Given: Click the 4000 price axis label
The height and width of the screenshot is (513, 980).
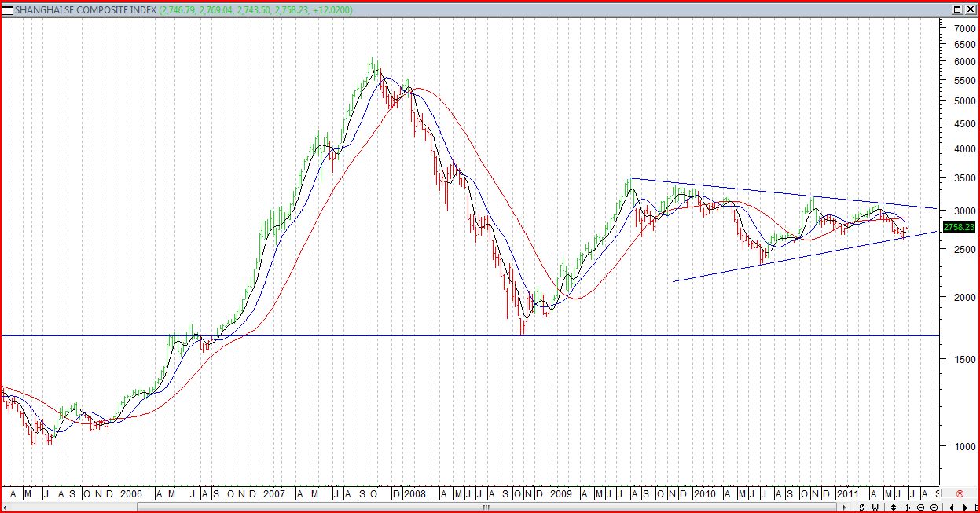Looking at the screenshot, I should (x=963, y=149).
